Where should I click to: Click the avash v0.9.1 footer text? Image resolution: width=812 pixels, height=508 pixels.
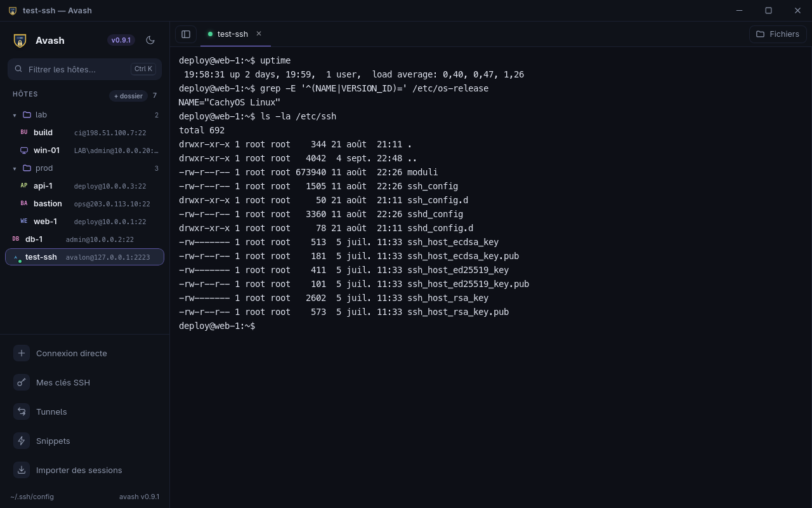(x=139, y=497)
